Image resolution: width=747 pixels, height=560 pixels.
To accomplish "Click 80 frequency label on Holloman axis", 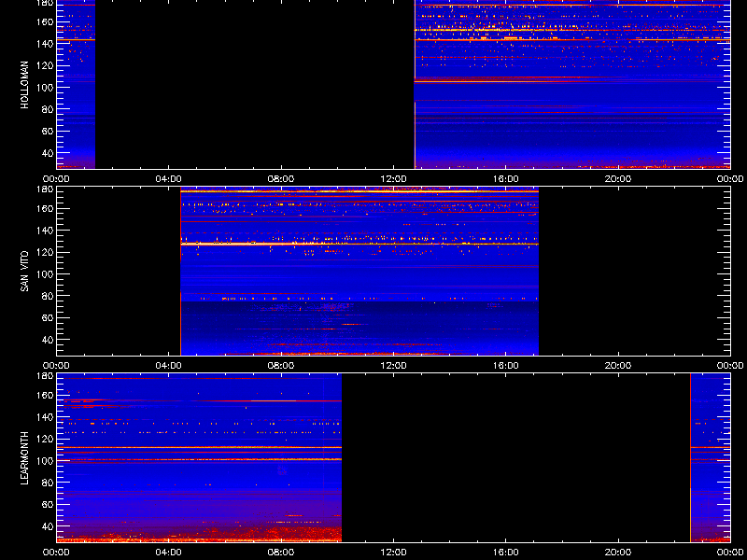I will (x=47, y=109).
